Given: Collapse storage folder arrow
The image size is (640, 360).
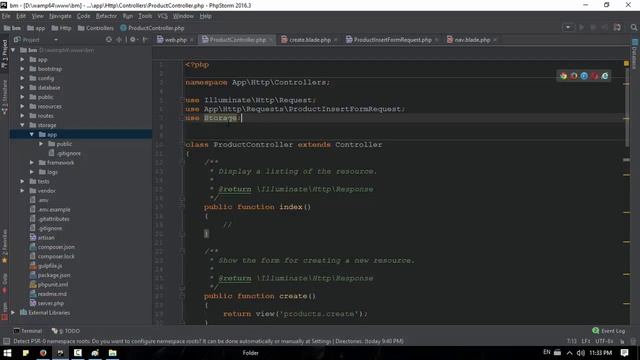Looking at the screenshot, I should 22,125.
